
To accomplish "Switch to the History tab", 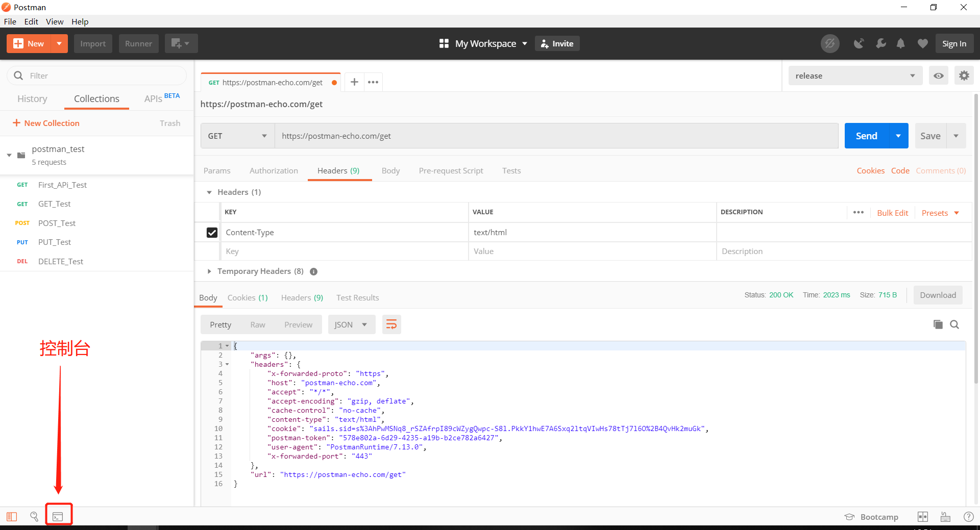I will point(32,98).
